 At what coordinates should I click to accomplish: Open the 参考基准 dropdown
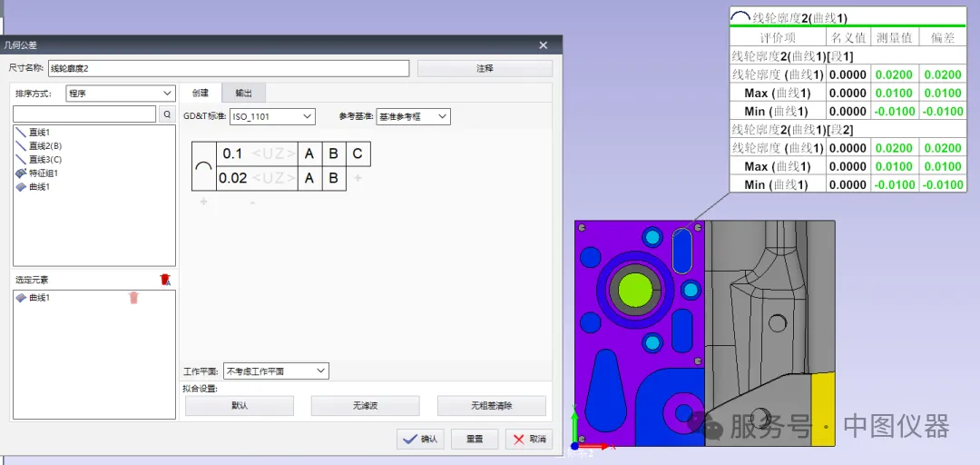tap(413, 116)
